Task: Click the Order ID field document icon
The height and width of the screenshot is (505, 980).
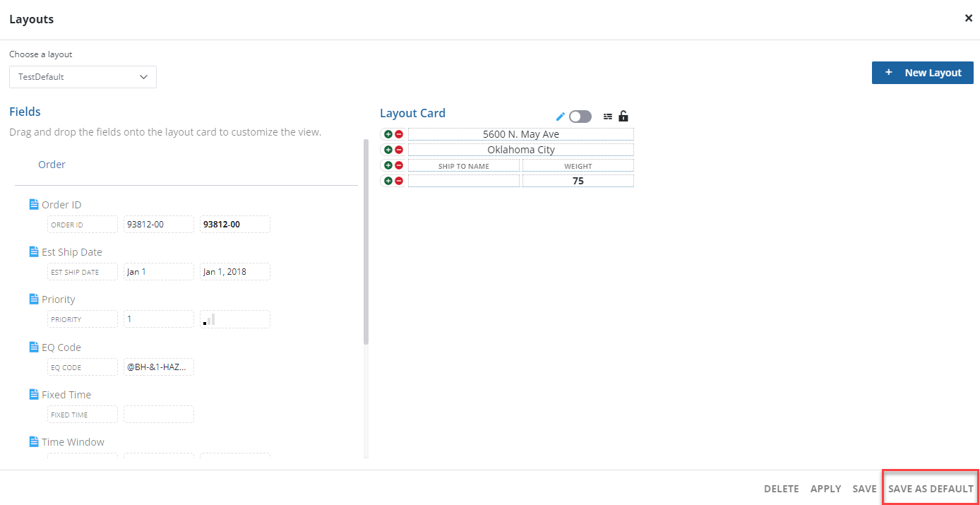Action: 33,204
